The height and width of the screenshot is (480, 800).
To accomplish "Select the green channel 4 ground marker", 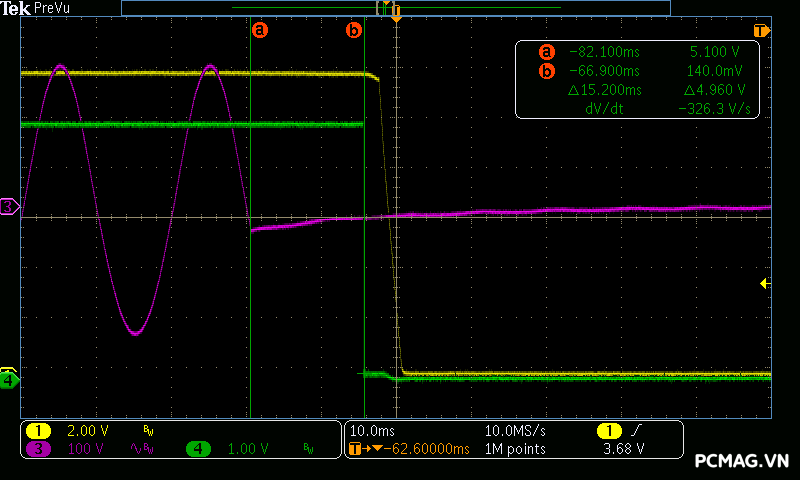I will tap(9, 380).
